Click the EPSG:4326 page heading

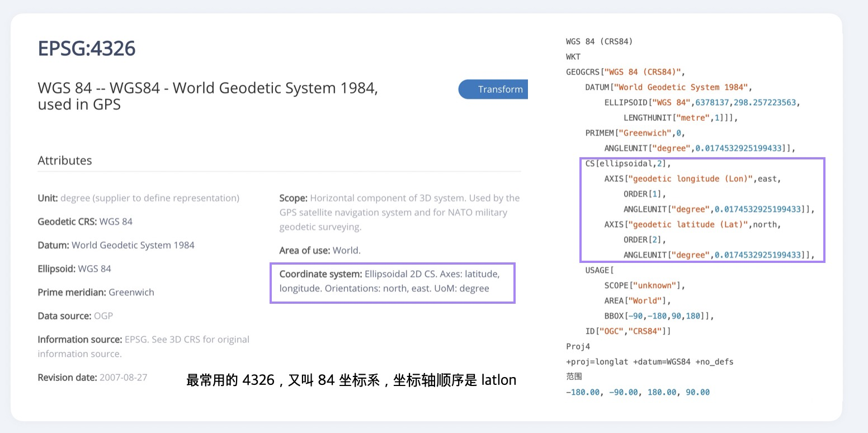pos(87,49)
